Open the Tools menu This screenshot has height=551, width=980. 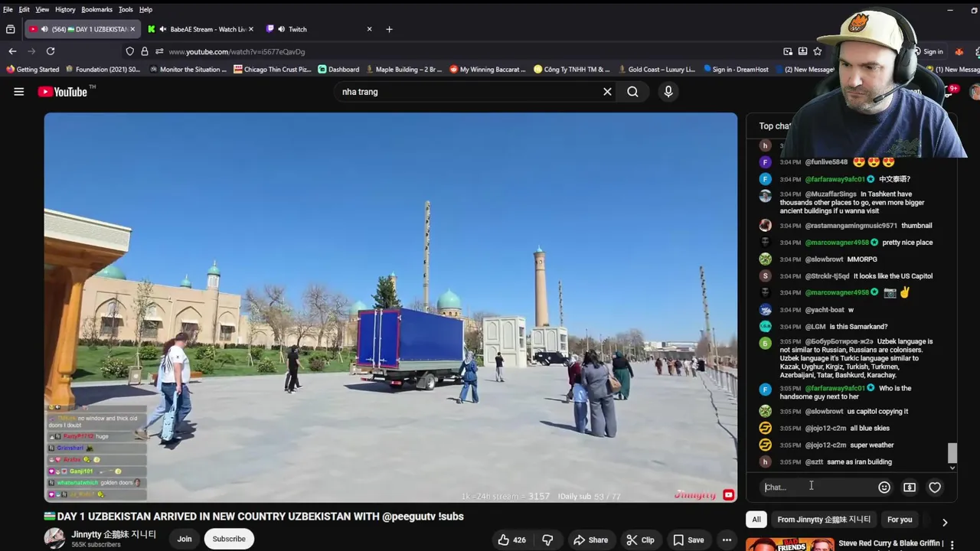[x=126, y=9]
